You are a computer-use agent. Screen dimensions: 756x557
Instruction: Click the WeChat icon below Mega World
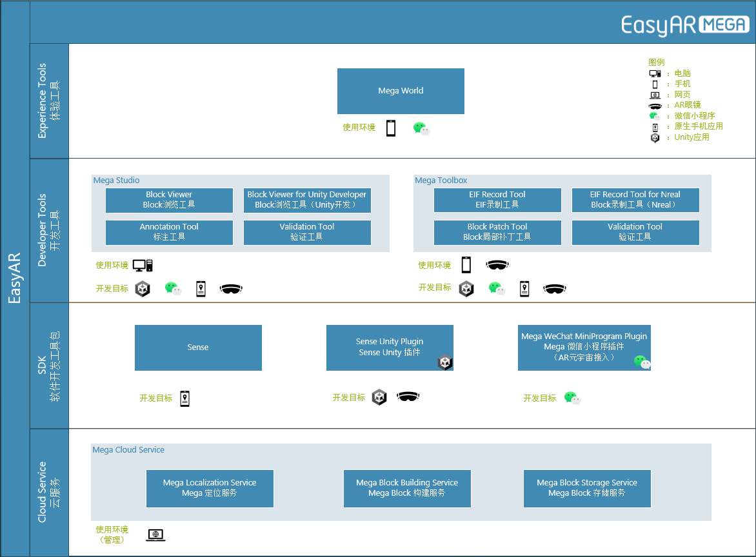(421, 128)
